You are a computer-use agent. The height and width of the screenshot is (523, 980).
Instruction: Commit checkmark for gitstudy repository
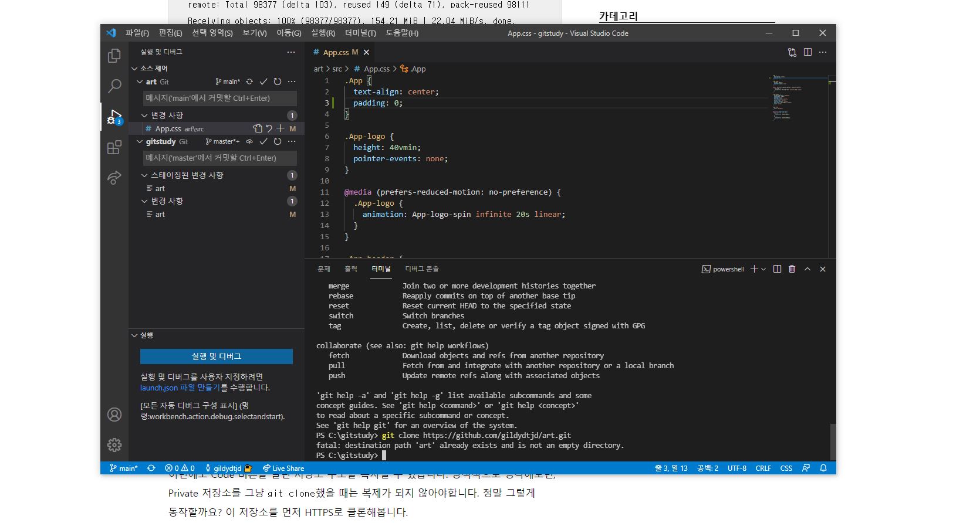pyautogui.click(x=263, y=141)
